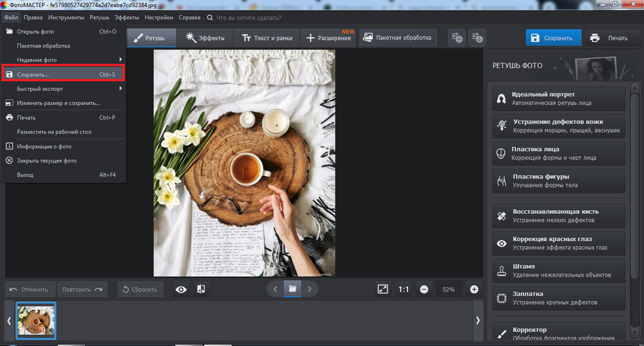Image resolution: width=644 pixels, height=346 pixels.
Task: Open the folder icon below the photo
Action: click(292, 289)
